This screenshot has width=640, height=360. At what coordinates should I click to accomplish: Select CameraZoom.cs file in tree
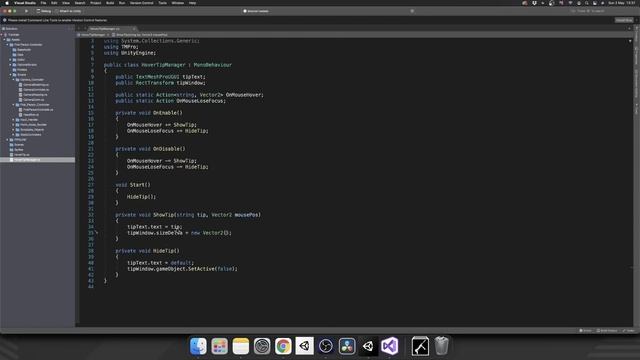pyautogui.click(x=31, y=100)
